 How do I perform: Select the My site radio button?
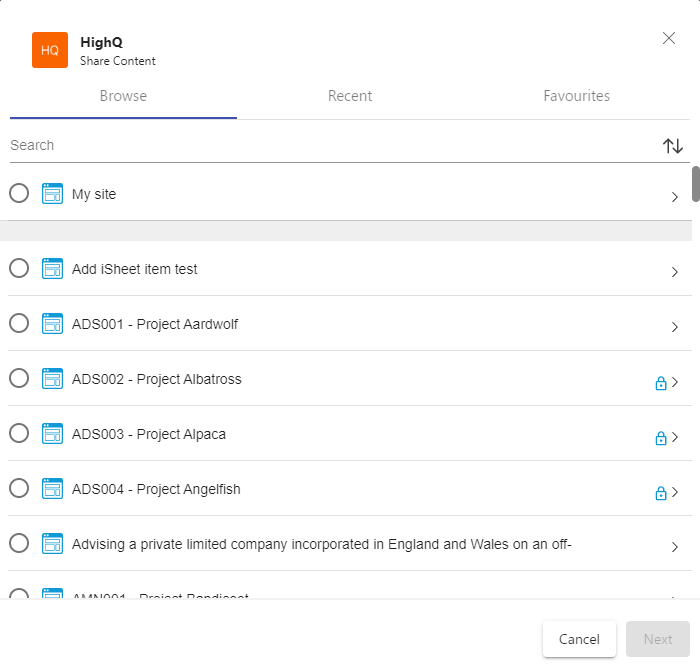click(19, 193)
